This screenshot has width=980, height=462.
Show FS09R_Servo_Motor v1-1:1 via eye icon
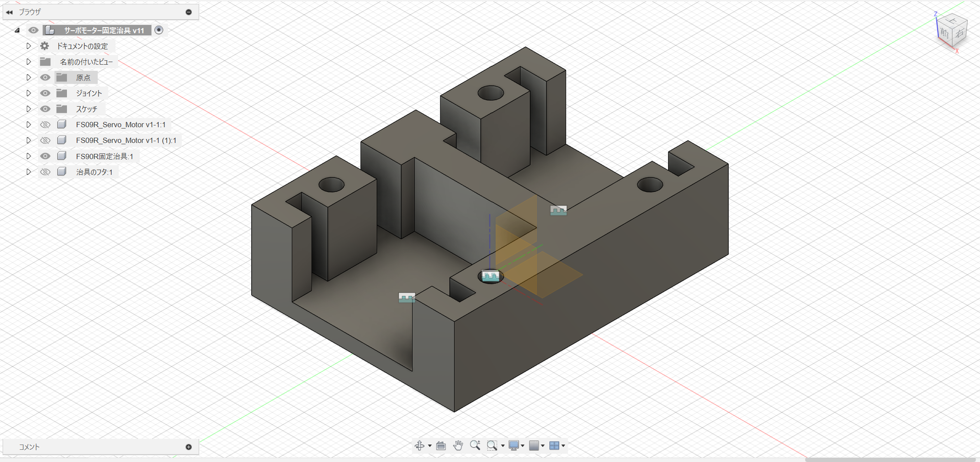[45, 124]
